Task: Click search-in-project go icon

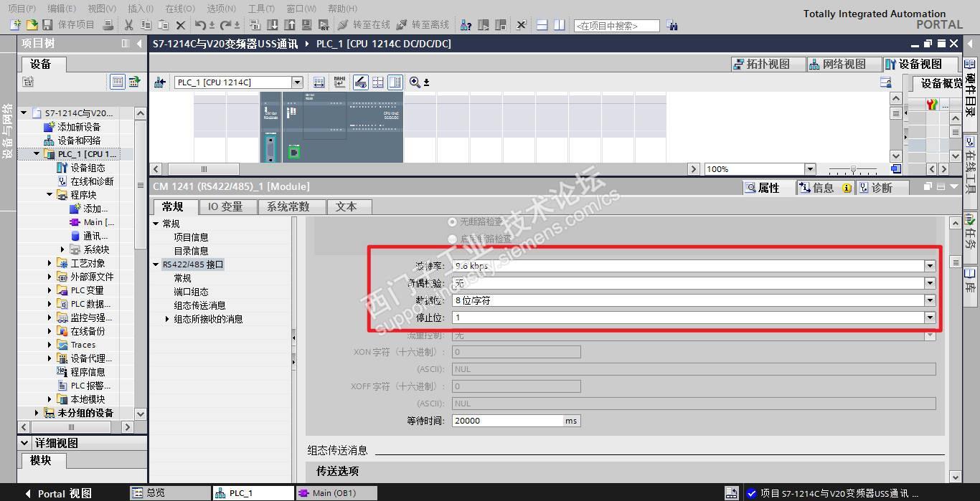Action: [672, 25]
